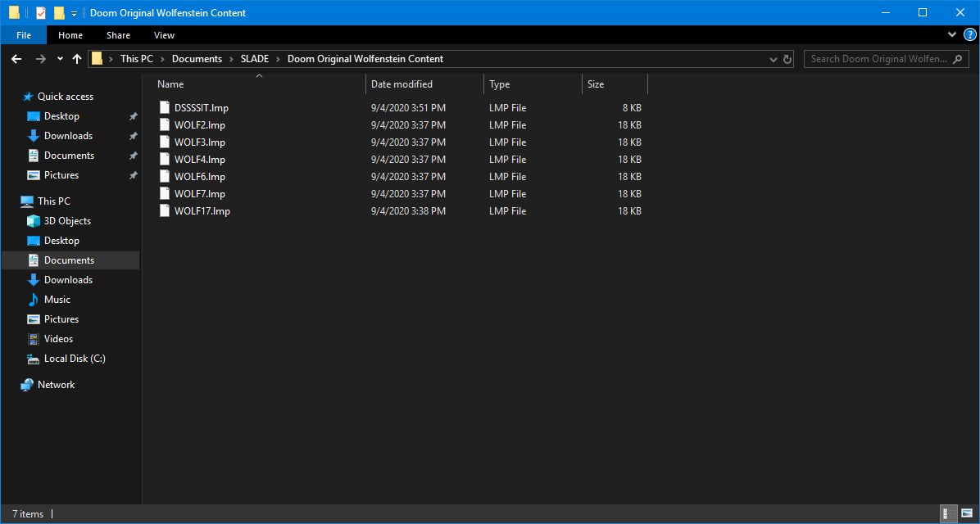This screenshot has height=524, width=980.
Task: Click the title bar folder icon
Action: click(14, 13)
